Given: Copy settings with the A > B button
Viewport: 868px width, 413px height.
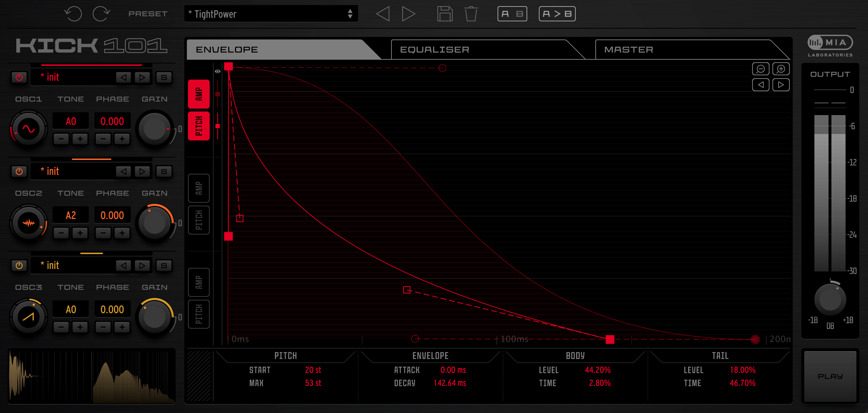Looking at the screenshot, I should click(557, 14).
